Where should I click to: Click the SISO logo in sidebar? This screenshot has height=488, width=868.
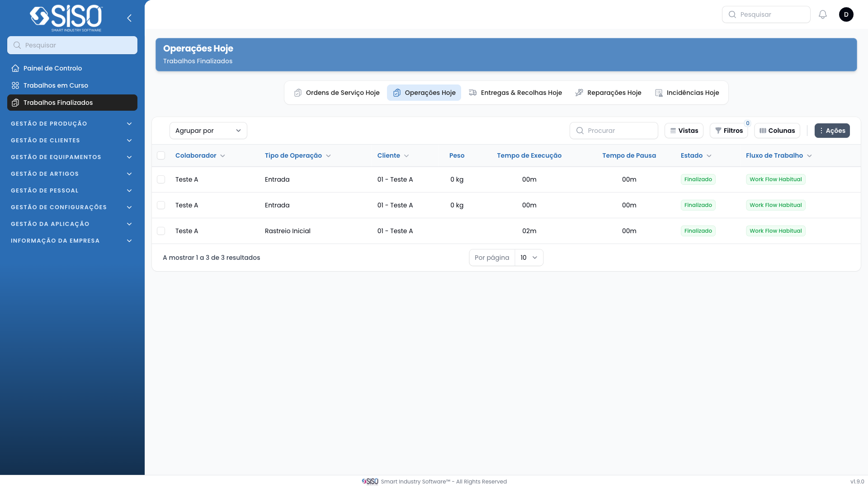point(66,18)
